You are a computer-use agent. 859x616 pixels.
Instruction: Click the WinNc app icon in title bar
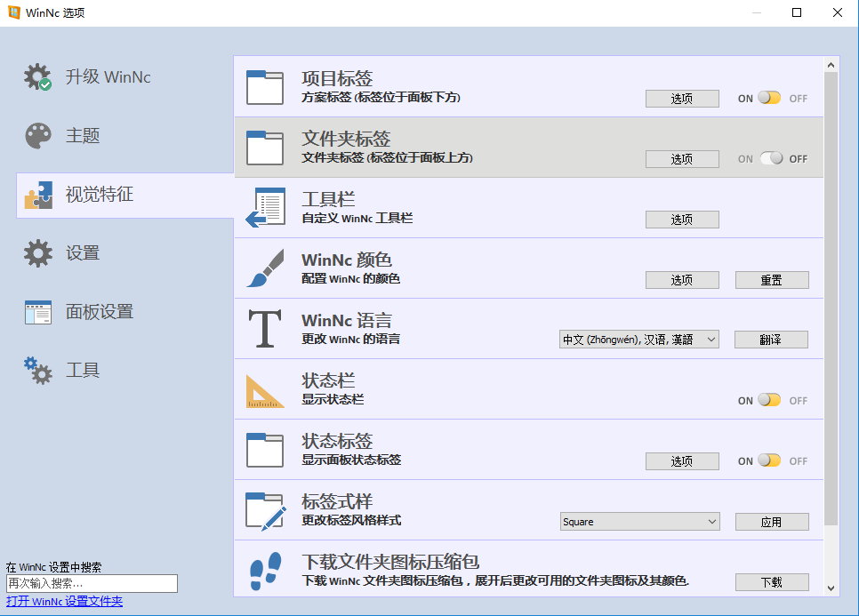pos(13,12)
